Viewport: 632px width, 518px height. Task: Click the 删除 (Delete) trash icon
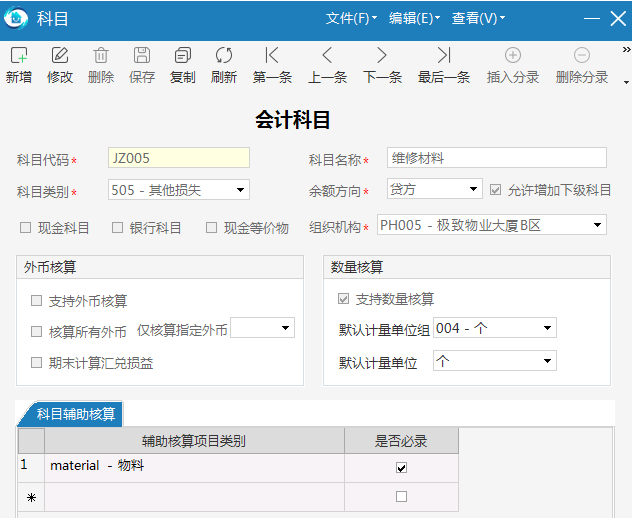coord(101,55)
